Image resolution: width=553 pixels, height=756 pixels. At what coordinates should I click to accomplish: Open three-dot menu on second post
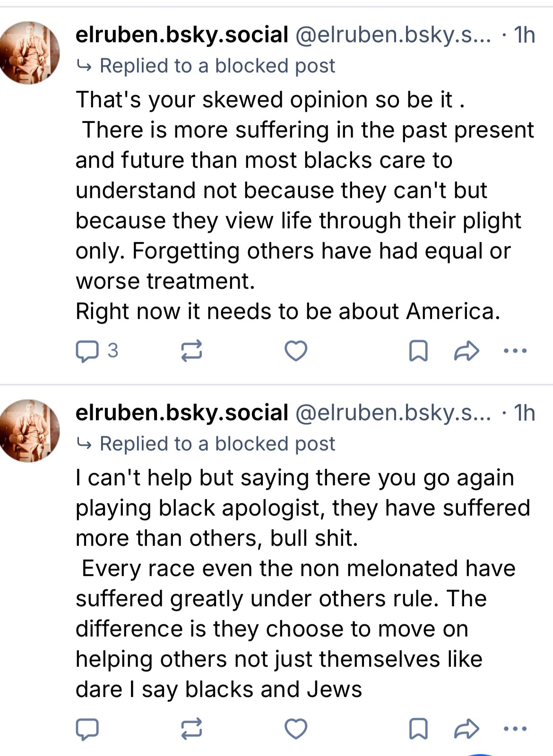pyautogui.click(x=515, y=729)
